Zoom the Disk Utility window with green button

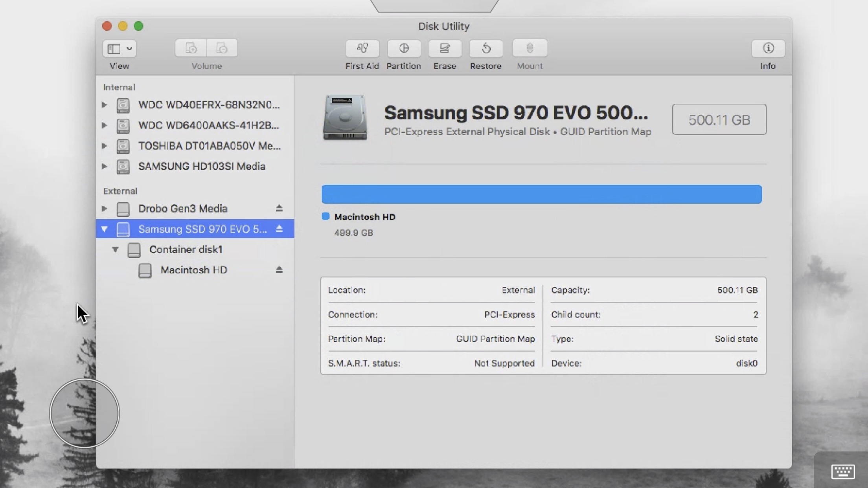click(x=138, y=26)
